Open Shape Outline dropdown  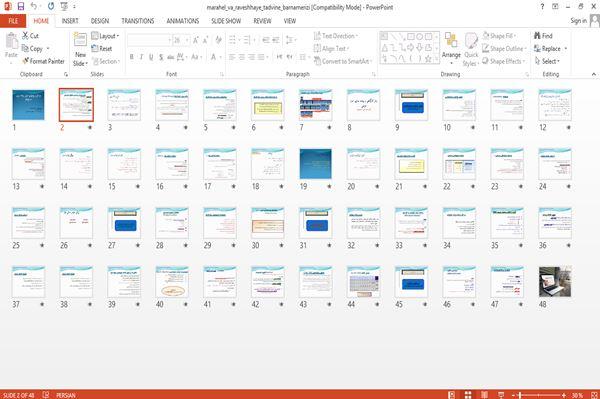504,49
